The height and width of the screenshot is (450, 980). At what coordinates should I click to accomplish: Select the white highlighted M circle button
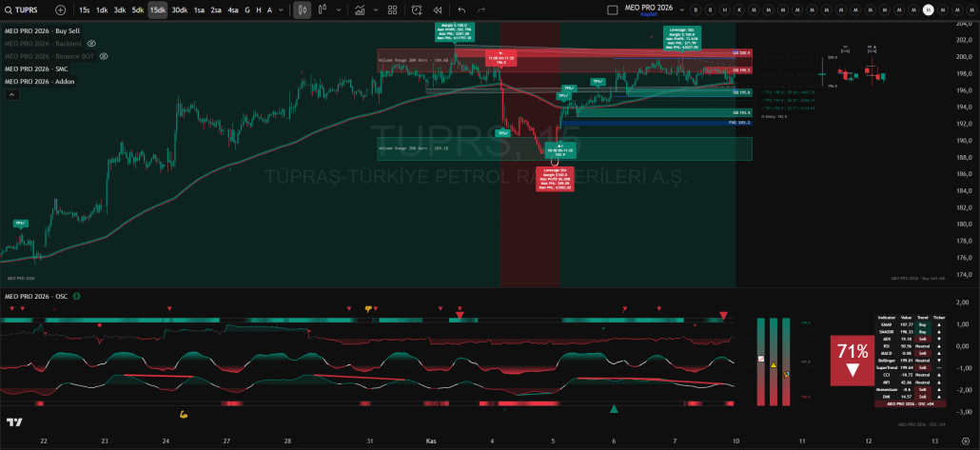928,10
